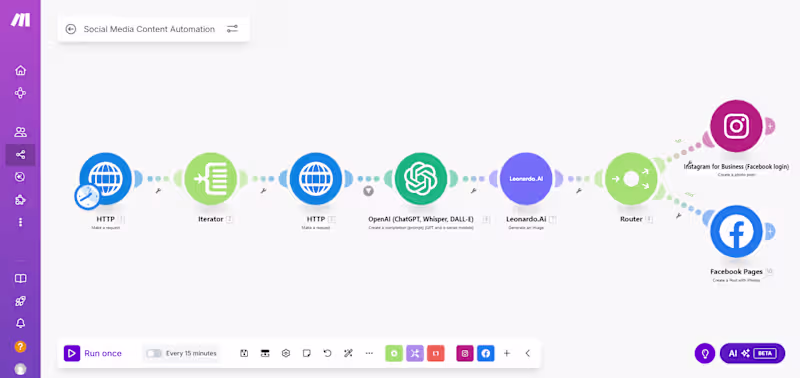Open the green Flow control tools button
The width and height of the screenshot is (800, 378).
(x=394, y=353)
